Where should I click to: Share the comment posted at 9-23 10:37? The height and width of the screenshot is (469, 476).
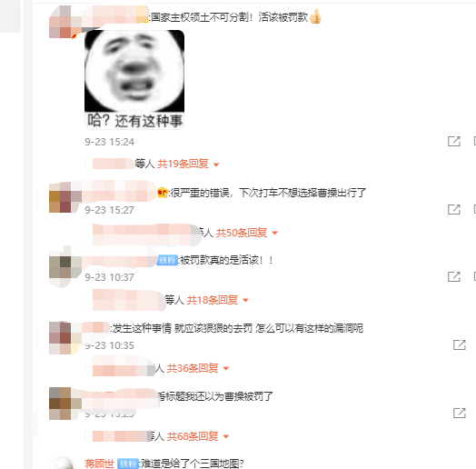pos(454,276)
